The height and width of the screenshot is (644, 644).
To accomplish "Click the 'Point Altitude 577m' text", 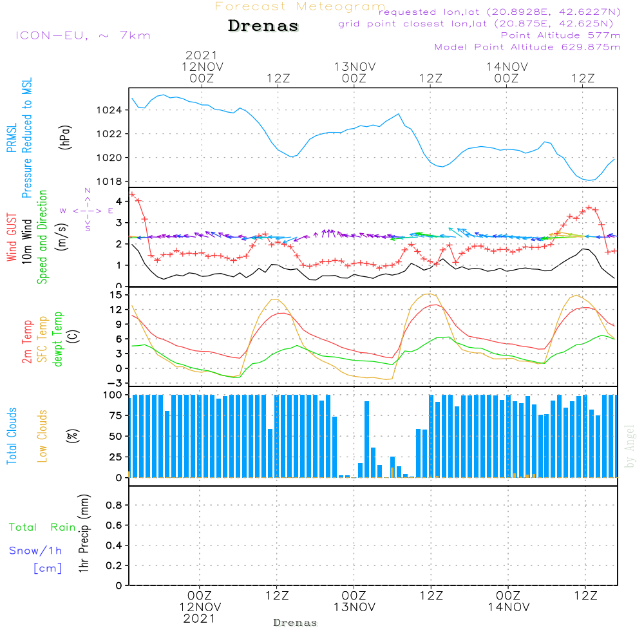I will coord(560,35).
